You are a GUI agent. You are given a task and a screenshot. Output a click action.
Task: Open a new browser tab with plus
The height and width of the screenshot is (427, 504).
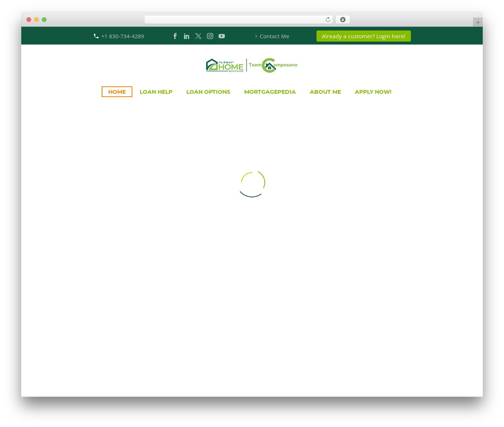(x=478, y=22)
